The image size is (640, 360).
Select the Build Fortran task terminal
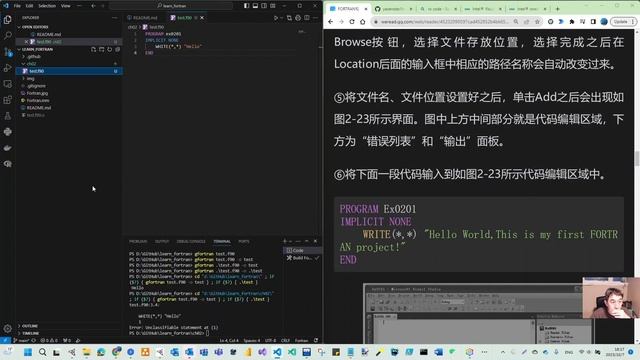(x=302, y=258)
